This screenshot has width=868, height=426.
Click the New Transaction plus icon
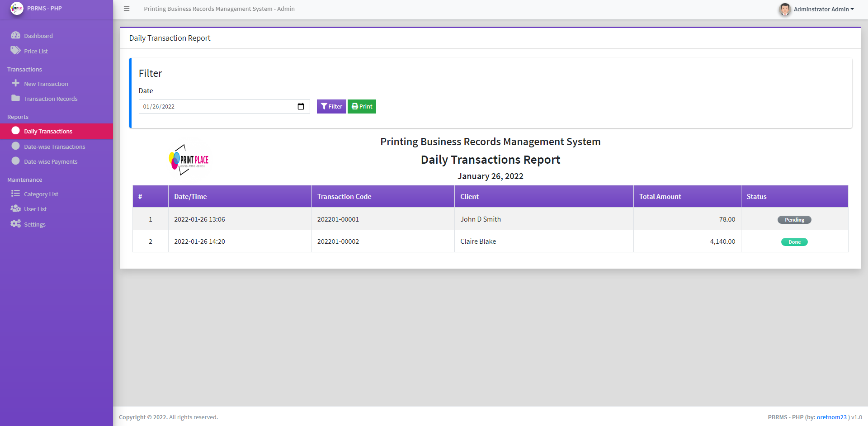(16, 83)
